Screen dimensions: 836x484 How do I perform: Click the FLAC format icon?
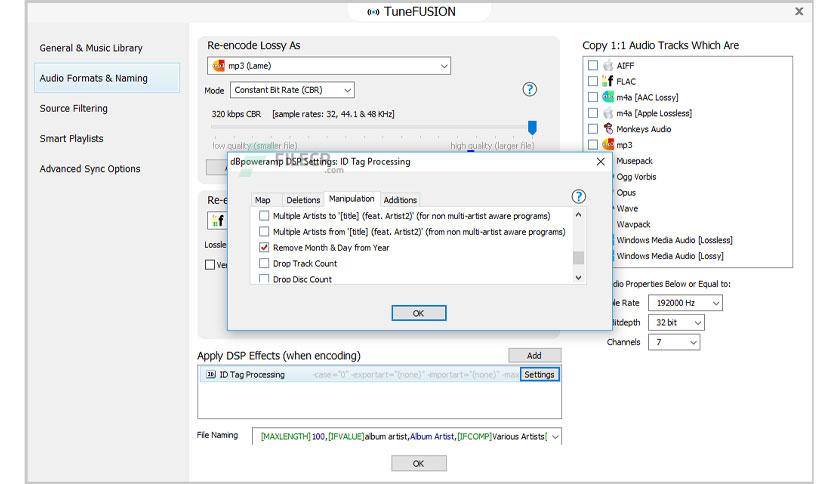point(608,81)
